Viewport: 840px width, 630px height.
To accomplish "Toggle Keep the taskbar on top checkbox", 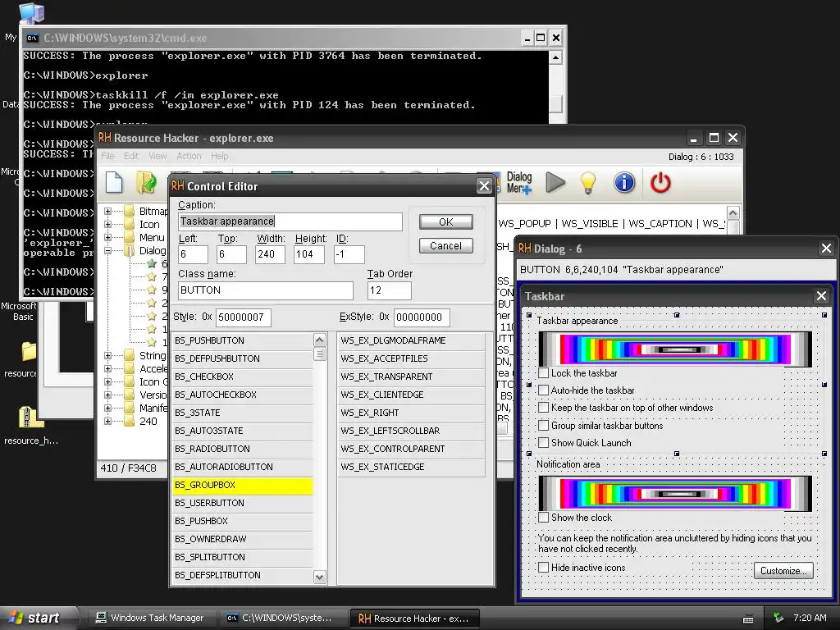I will [x=543, y=408].
